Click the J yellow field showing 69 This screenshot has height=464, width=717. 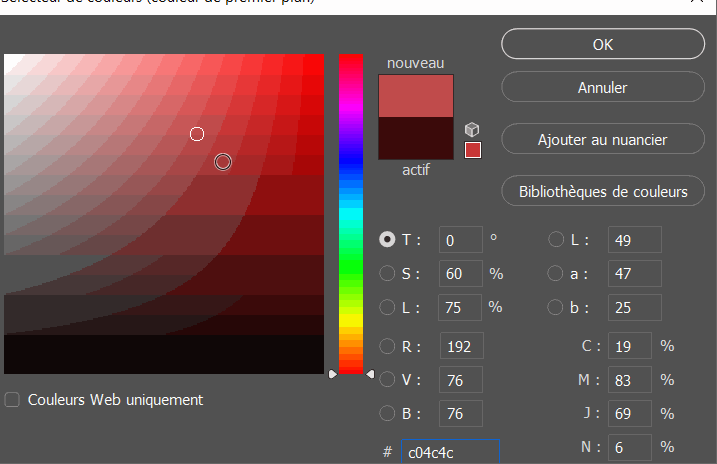[x=630, y=413]
